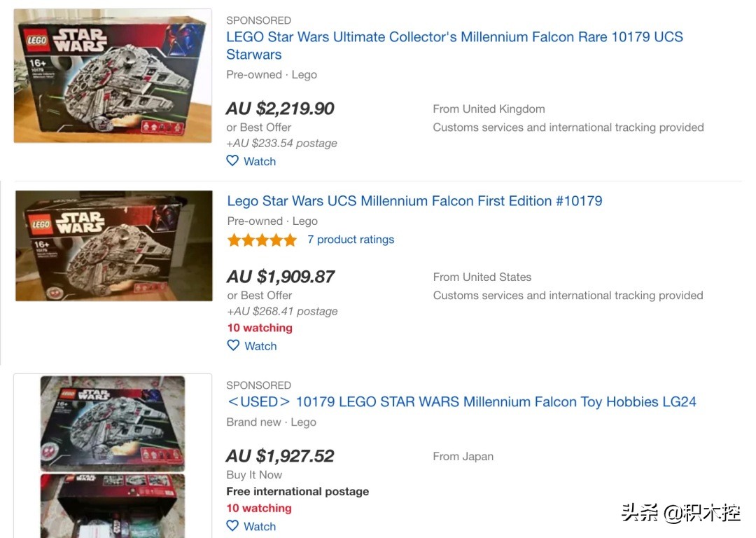Screen dimensions: 756x538
Task: Click heart icon on the AU $1,909.87 listing
Action: click(233, 345)
